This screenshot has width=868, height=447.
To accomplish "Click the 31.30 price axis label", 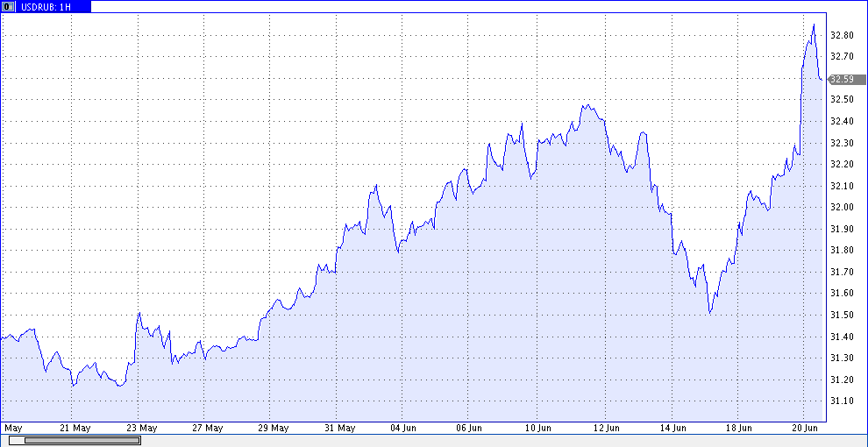I will 842,358.
